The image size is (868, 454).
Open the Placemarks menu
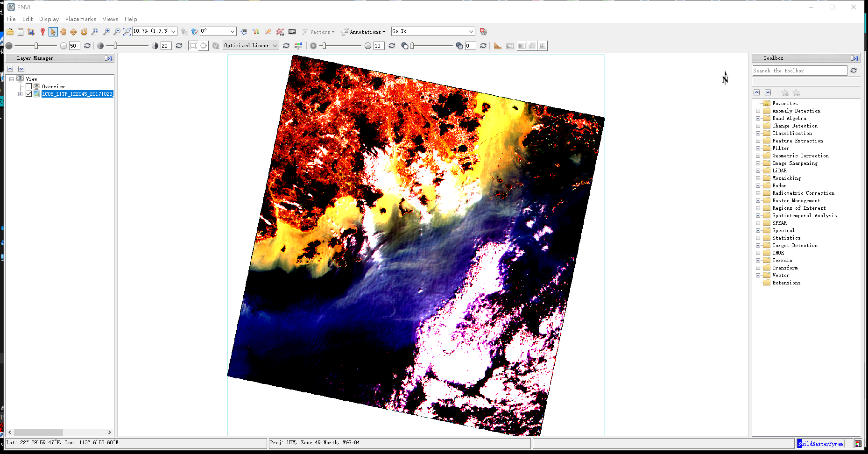(x=80, y=19)
